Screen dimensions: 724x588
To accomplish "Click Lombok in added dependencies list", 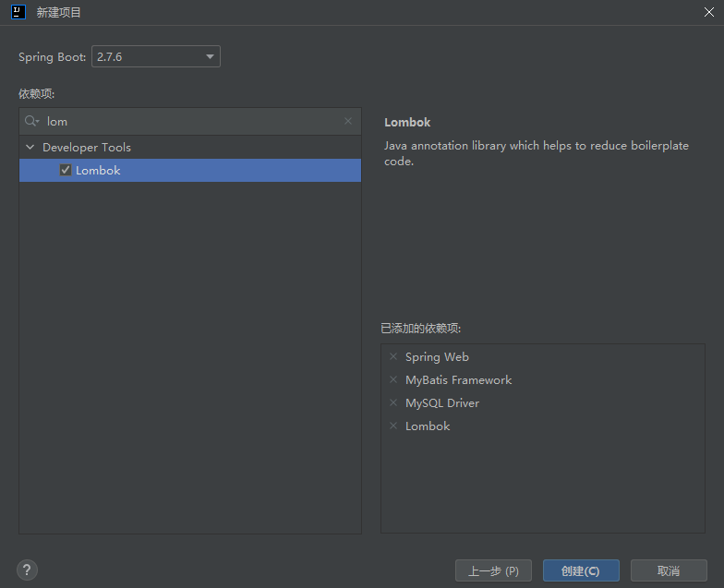I will [x=428, y=426].
